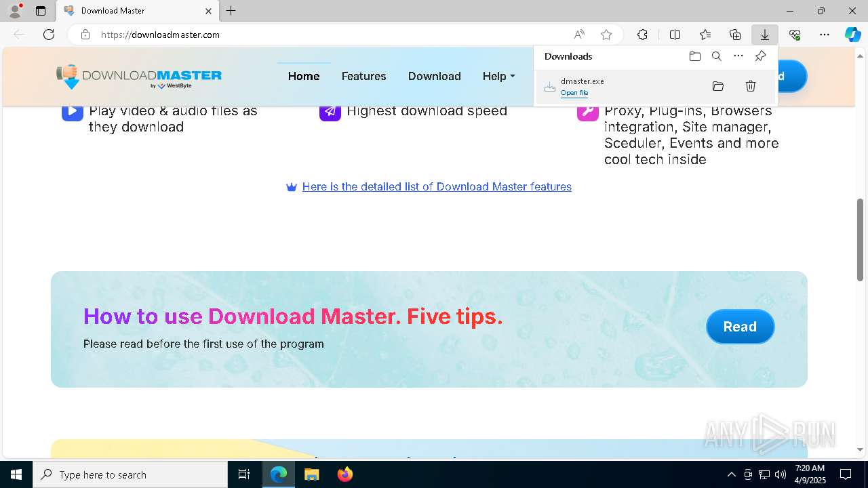Open the network status tray icon

click(x=764, y=474)
